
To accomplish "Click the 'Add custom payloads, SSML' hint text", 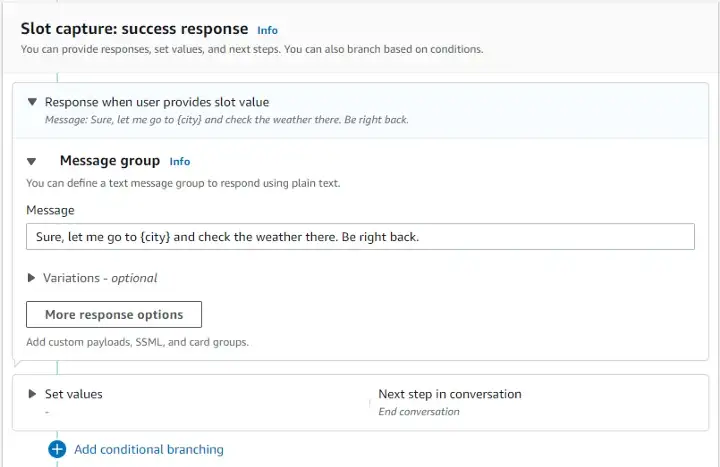I will (137, 342).
